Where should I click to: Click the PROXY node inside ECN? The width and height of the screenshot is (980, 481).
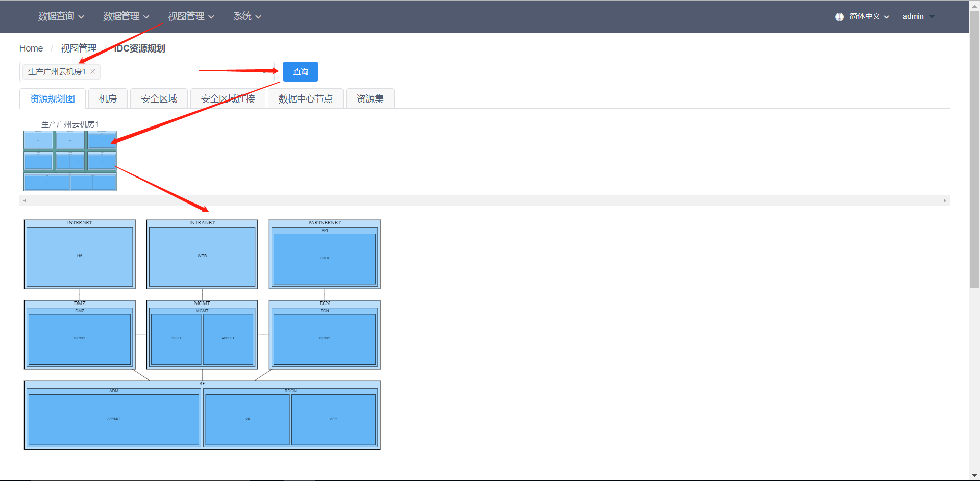325,339
